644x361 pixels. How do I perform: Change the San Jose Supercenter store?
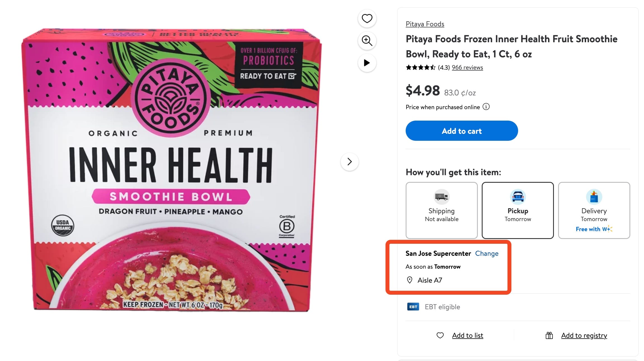(487, 253)
